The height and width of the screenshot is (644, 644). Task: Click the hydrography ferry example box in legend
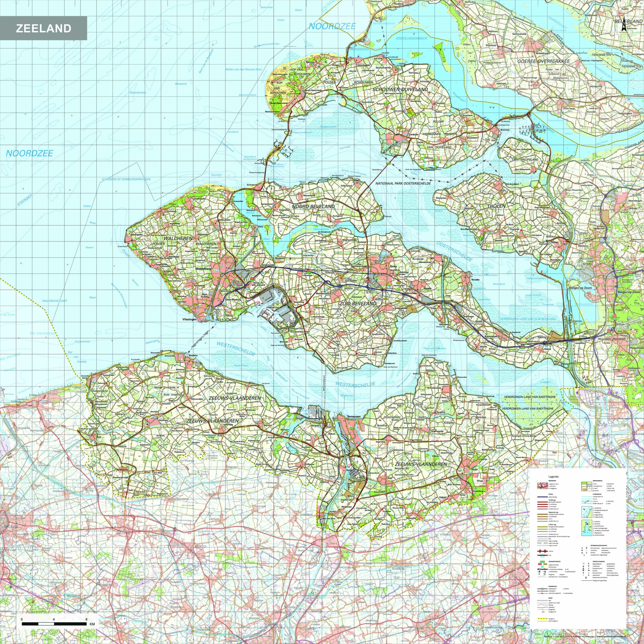click(x=587, y=512)
